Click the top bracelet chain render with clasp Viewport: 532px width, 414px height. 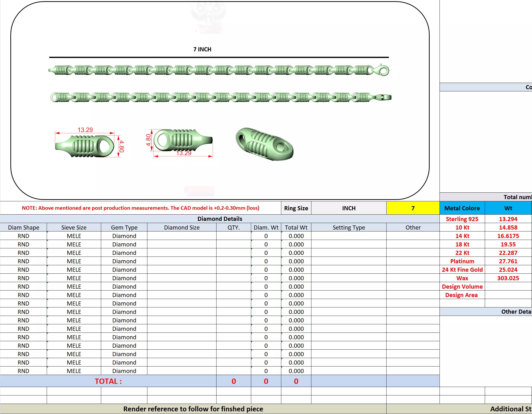[218, 70]
